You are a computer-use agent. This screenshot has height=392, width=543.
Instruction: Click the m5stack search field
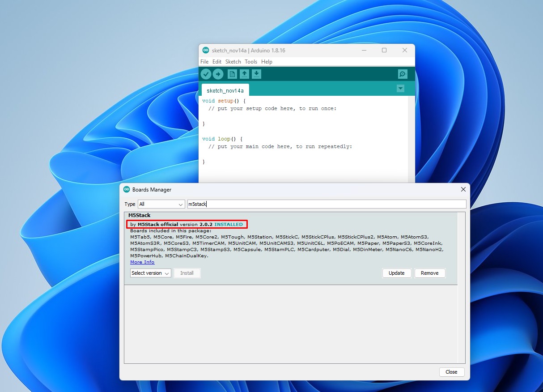point(327,204)
